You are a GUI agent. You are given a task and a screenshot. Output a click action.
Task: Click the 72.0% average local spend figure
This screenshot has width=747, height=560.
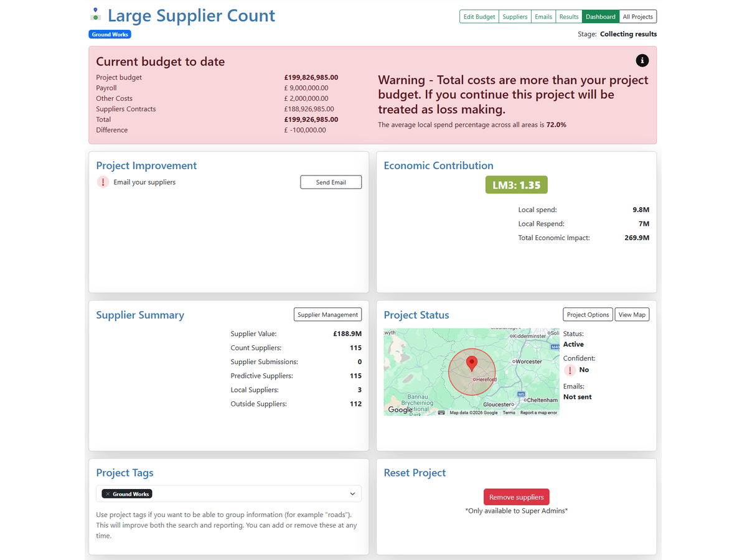click(x=557, y=125)
